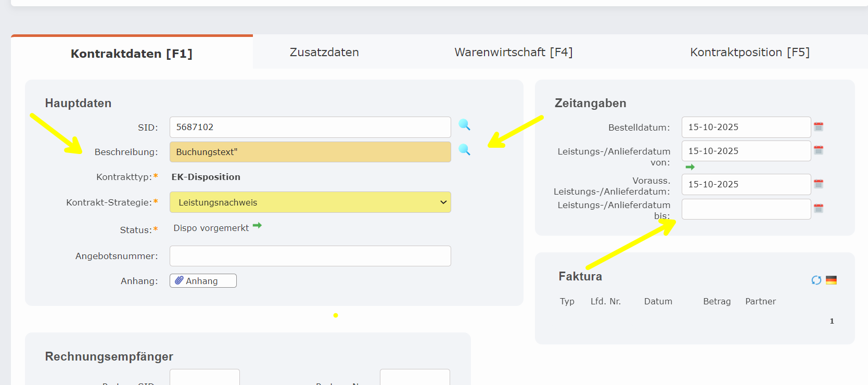Open the search lookup beside Beschreibung
The height and width of the screenshot is (385, 868).
[464, 150]
